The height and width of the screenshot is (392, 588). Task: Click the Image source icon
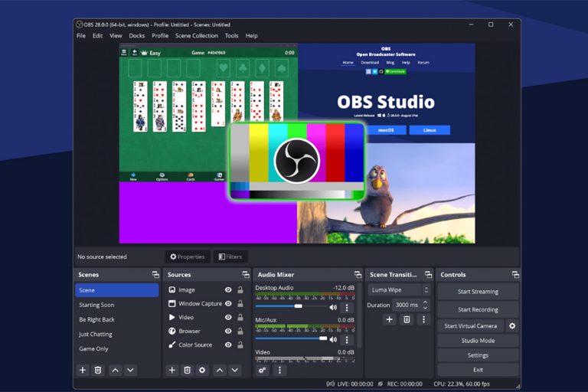coord(171,289)
